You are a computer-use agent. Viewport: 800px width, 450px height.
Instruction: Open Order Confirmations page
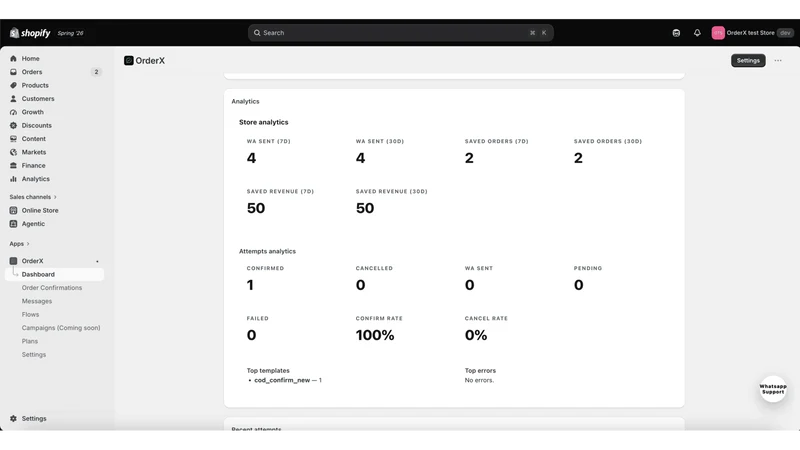coord(52,288)
